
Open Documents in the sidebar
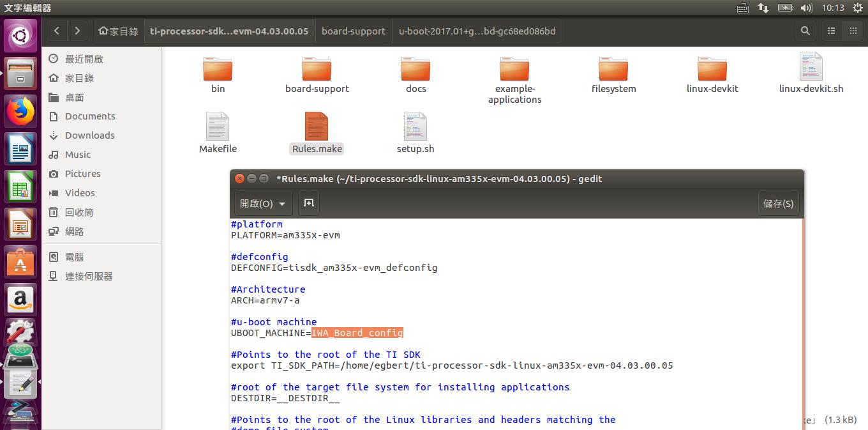coord(101,116)
